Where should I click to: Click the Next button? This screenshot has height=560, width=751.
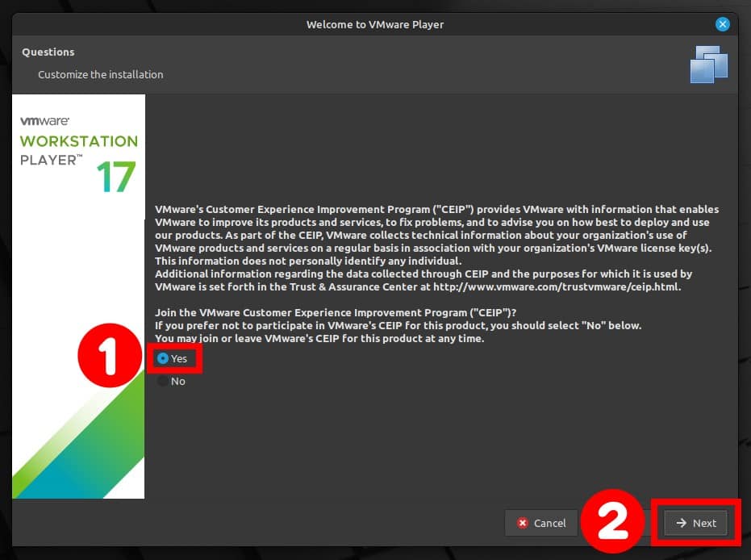pyautogui.click(x=696, y=523)
